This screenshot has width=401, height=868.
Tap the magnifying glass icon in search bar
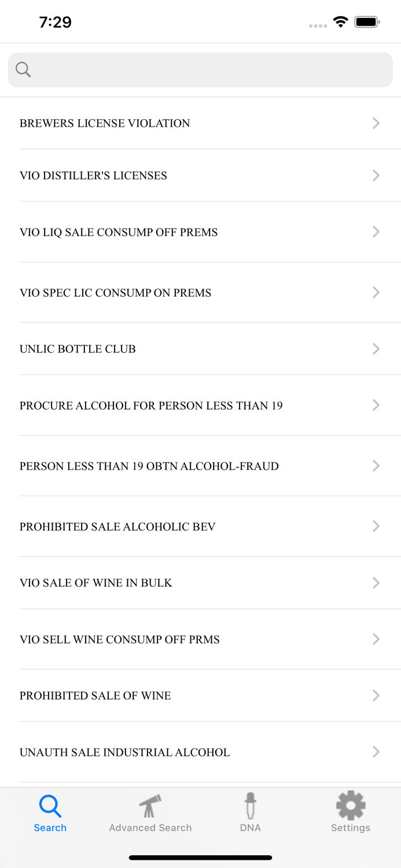(23, 69)
